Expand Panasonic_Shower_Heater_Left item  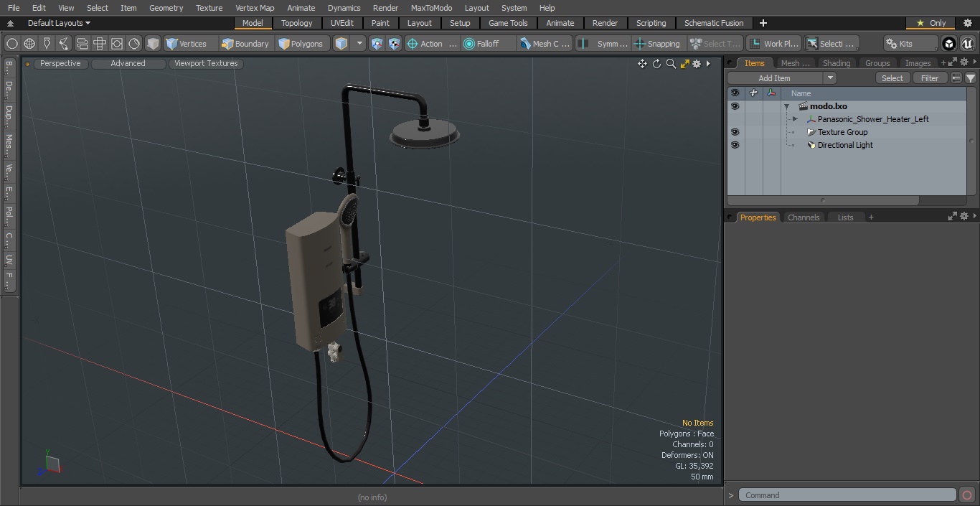(795, 119)
